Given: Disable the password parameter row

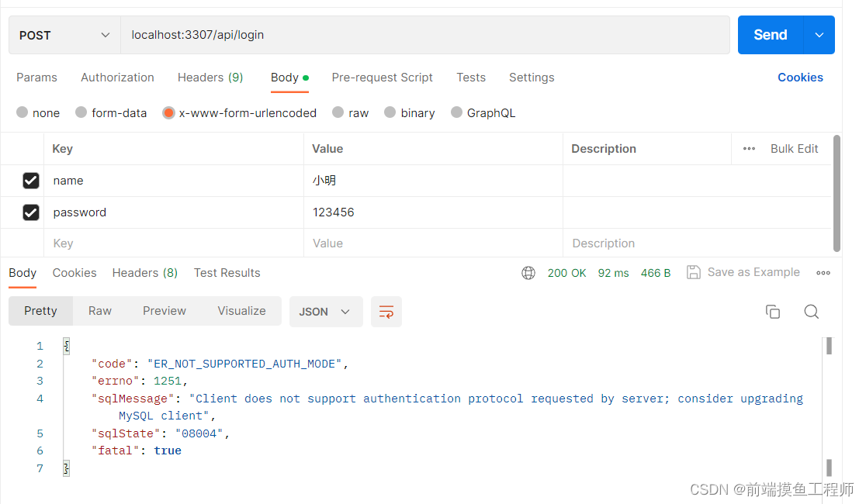Looking at the screenshot, I should [x=31, y=212].
